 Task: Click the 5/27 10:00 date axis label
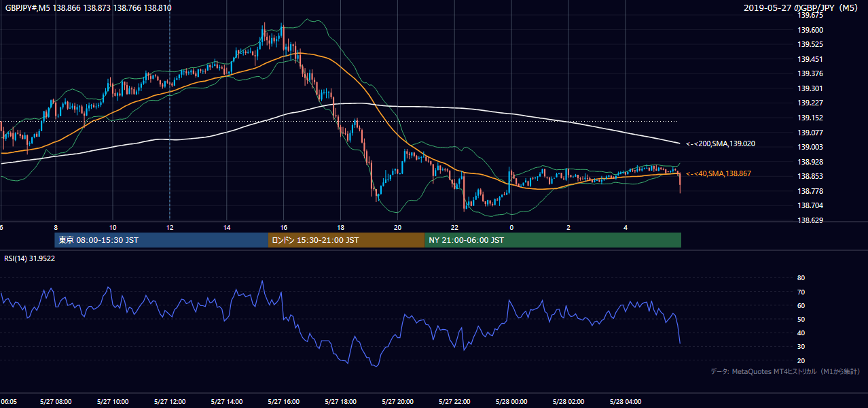[x=113, y=402]
